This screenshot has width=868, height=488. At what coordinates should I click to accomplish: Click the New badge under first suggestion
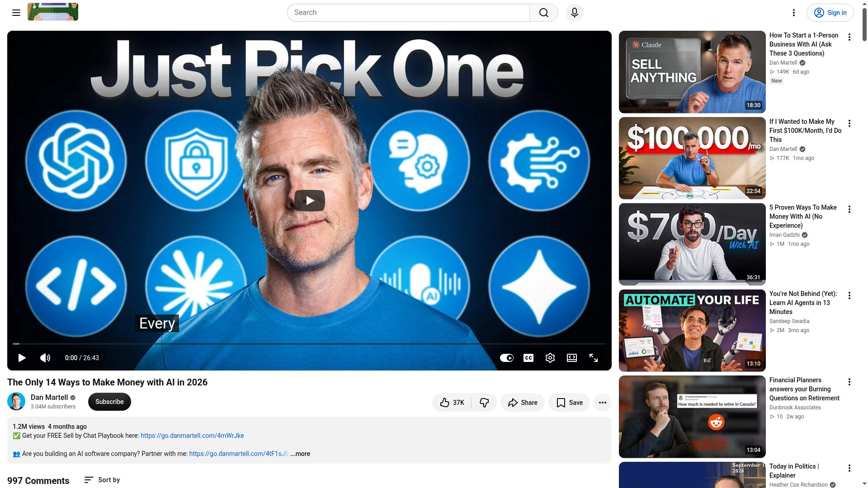point(777,81)
